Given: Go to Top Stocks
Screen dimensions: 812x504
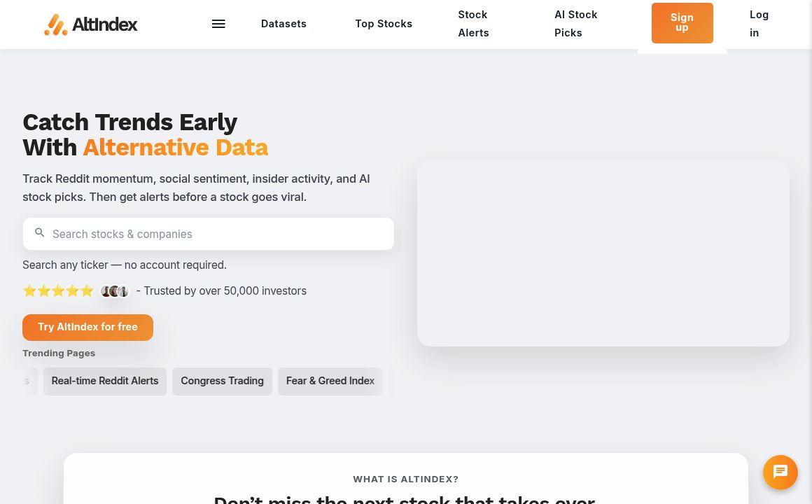Looking at the screenshot, I should coord(384,24).
